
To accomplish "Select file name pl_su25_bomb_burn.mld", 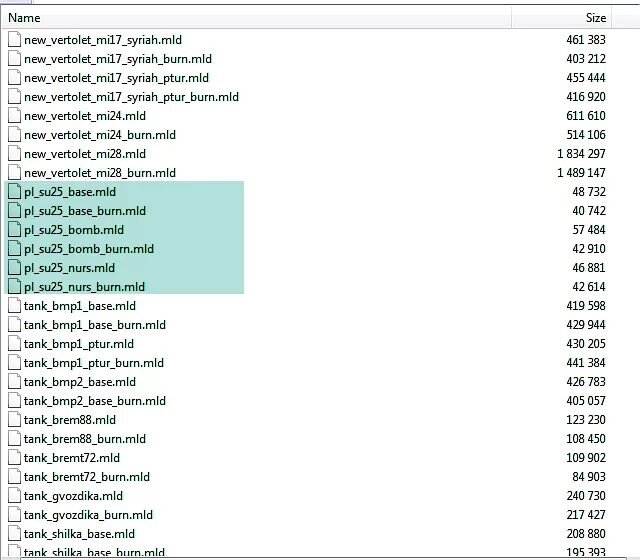I will click(x=89, y=249).
